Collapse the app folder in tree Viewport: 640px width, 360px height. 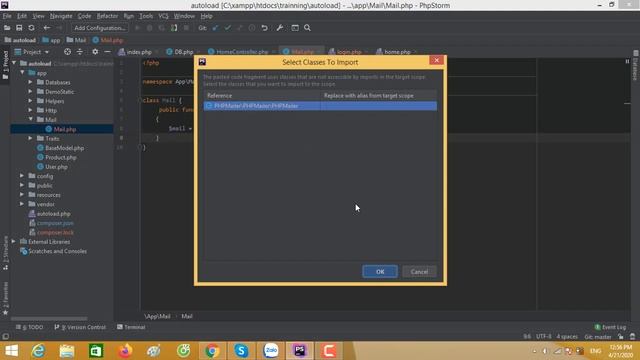click(22, 73)
